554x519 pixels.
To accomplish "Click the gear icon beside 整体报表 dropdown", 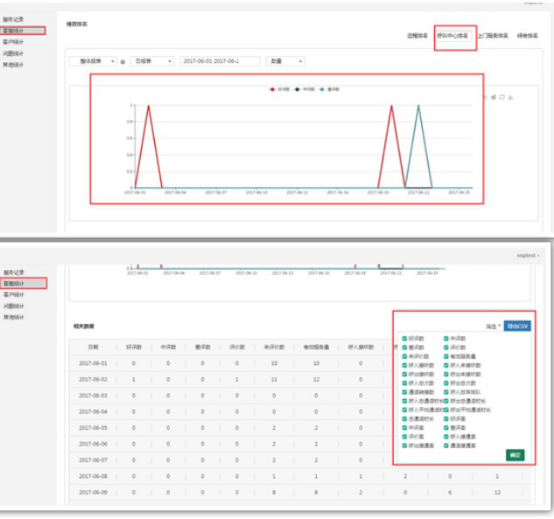I will (123, 62).
